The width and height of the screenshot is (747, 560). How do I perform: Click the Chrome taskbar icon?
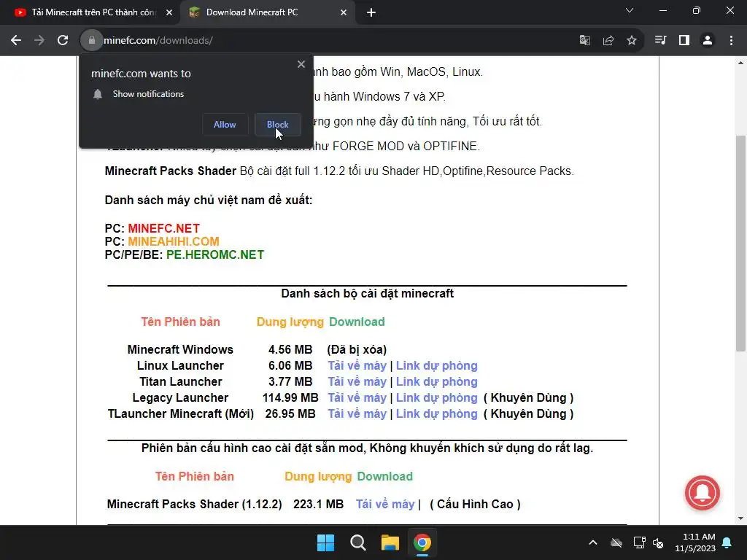[422, 542]
